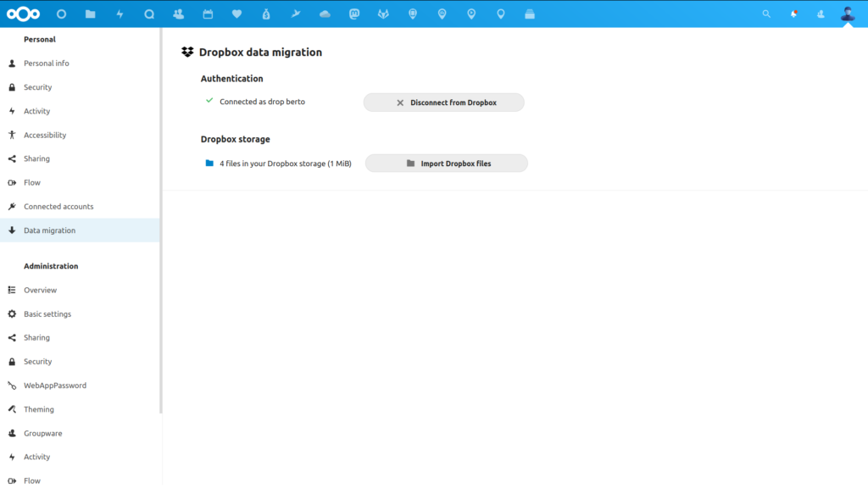Open WebAppPassword settings
Viewport: 868px width, 488px height.
(x=80, y=385)
